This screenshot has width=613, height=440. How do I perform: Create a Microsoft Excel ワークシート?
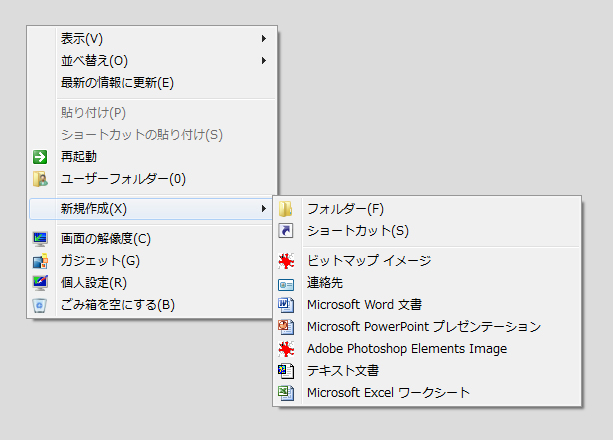click(427, 393)
